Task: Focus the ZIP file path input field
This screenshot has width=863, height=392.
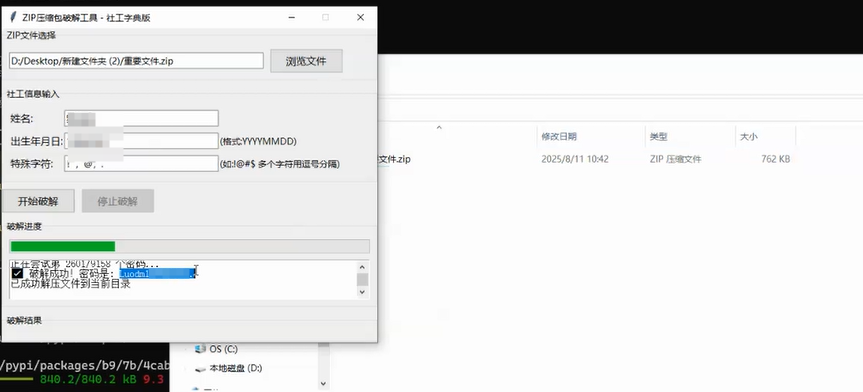Action: tap(136, 61)
